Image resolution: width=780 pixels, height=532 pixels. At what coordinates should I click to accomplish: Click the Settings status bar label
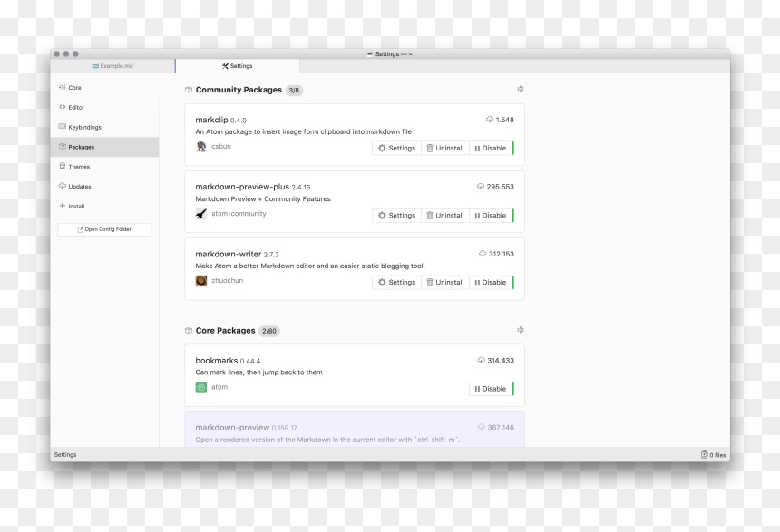[65, 454]
